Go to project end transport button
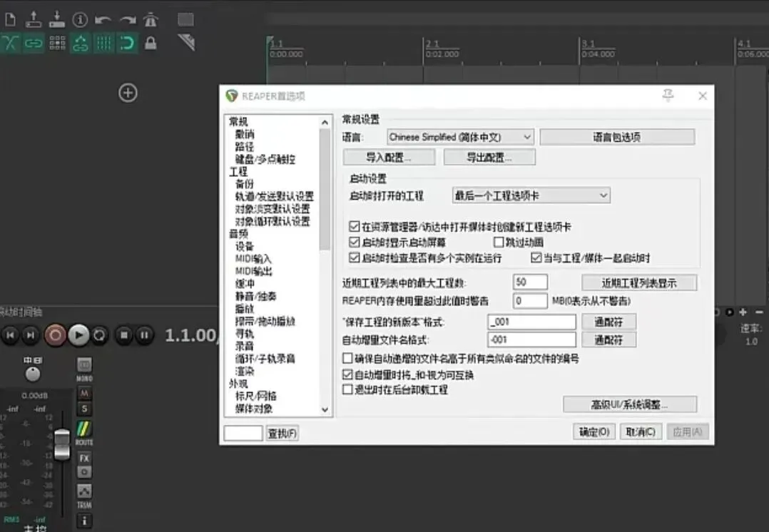 click(x=31, y=335)
